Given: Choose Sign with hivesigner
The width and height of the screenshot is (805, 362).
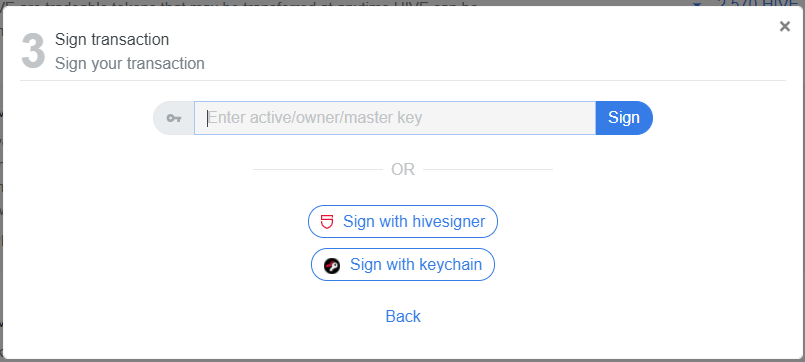Looking at the screenshot, I should [403, 222].
